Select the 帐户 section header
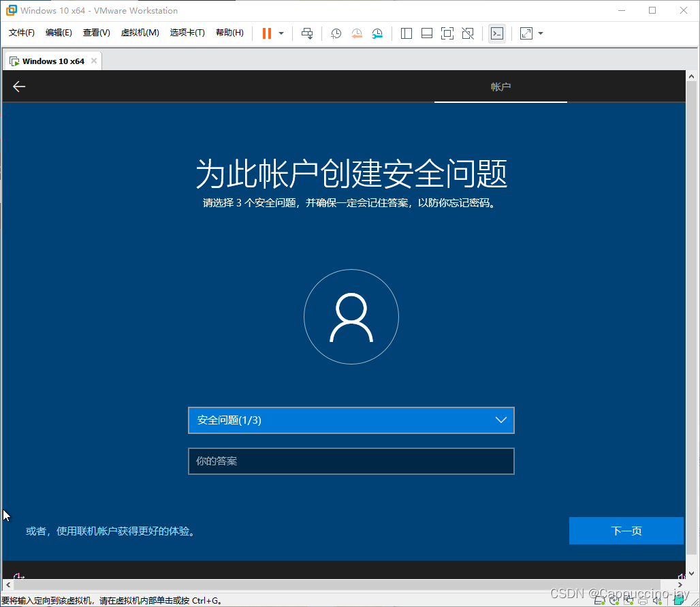 click(x=500, y=87)
